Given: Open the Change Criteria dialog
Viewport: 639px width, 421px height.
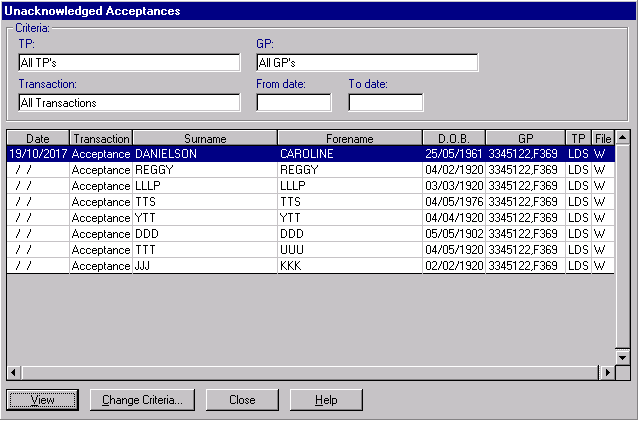Looking at the screenshot, I should click(x=142, y=400).
